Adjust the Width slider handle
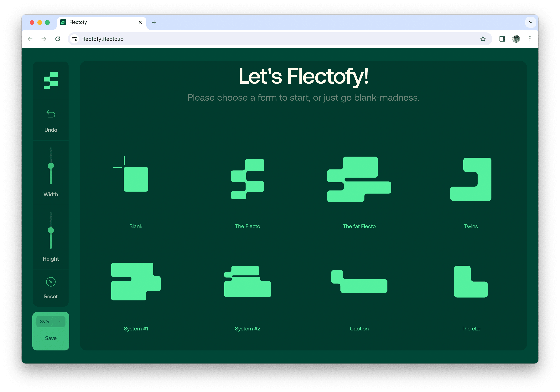This screenshot has width=560, height=392. tap(51, 165)
